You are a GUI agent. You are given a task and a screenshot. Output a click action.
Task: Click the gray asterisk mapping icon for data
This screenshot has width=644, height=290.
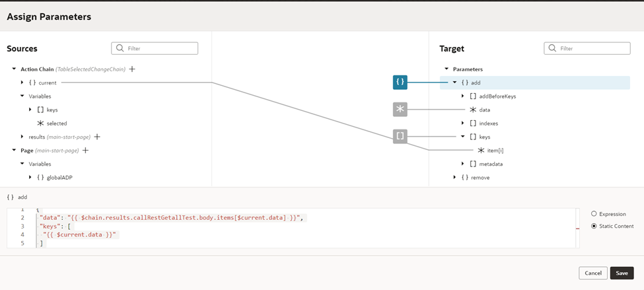pyautogui.click(x=400, y=110)
